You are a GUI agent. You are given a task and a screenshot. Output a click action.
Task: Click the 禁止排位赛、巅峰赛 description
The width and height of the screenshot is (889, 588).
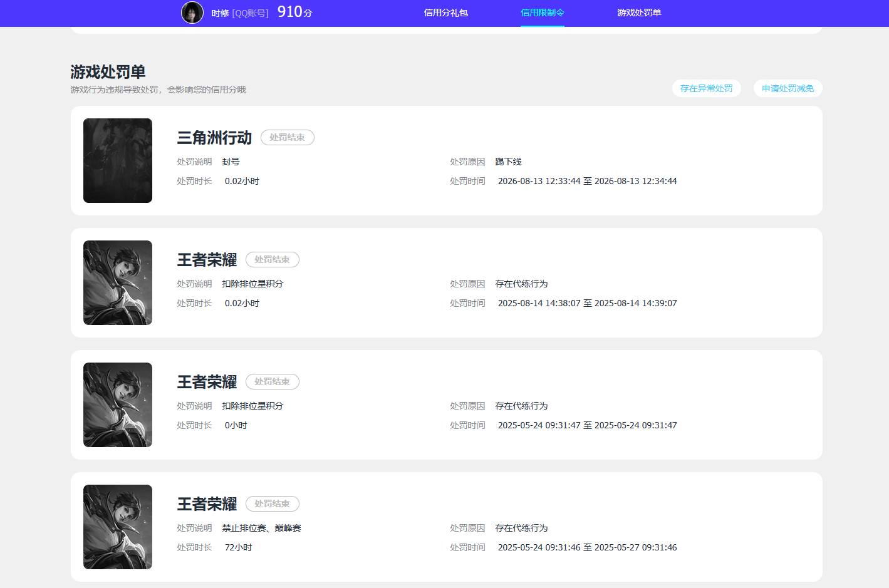261,528
